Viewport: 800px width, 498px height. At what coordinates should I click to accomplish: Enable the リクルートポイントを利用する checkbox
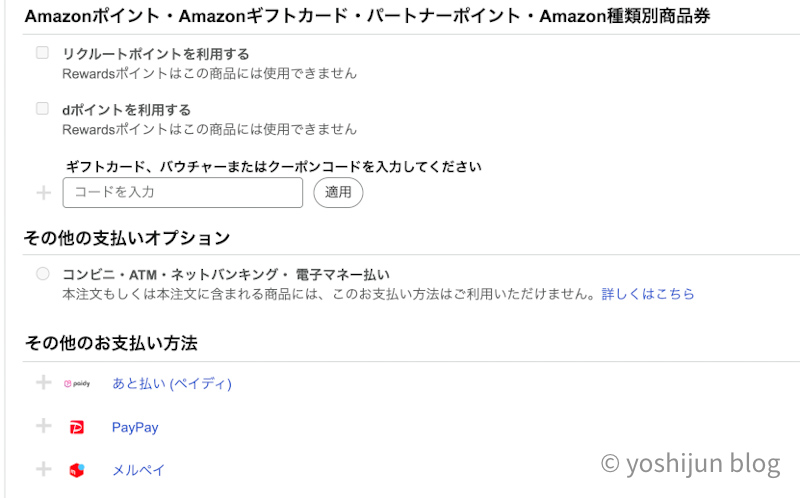click(x=42, y=53)
